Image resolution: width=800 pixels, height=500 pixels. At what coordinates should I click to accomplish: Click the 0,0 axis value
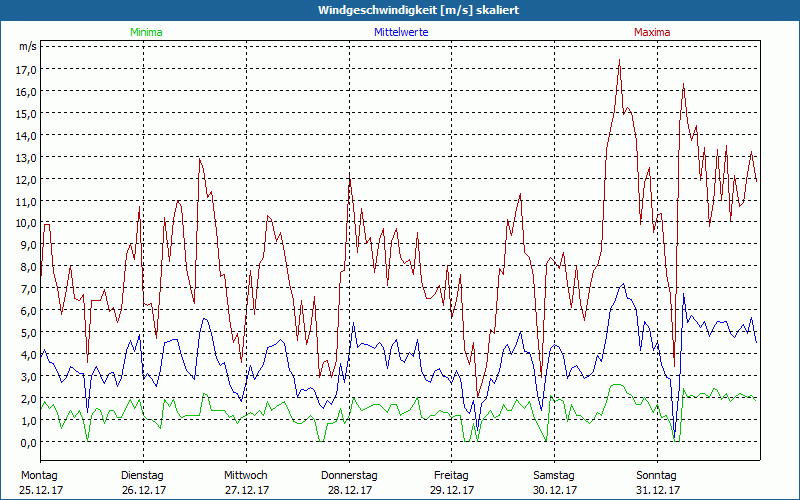[29, 442]
